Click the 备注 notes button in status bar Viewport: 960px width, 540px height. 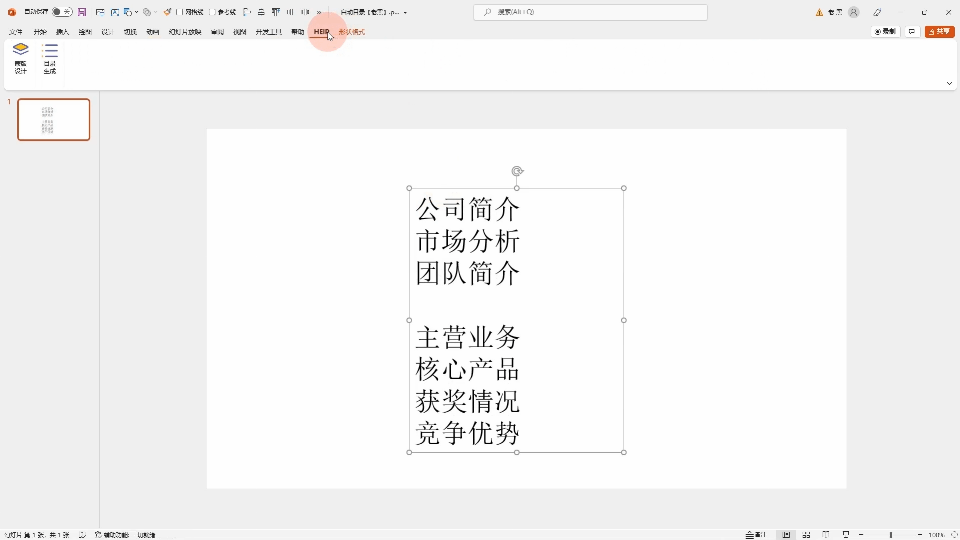coord(756,534)
